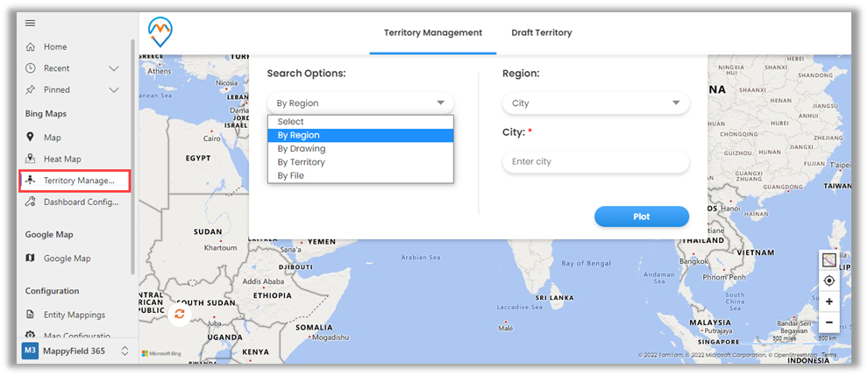Switch the map style layer icon

[829, 260]
